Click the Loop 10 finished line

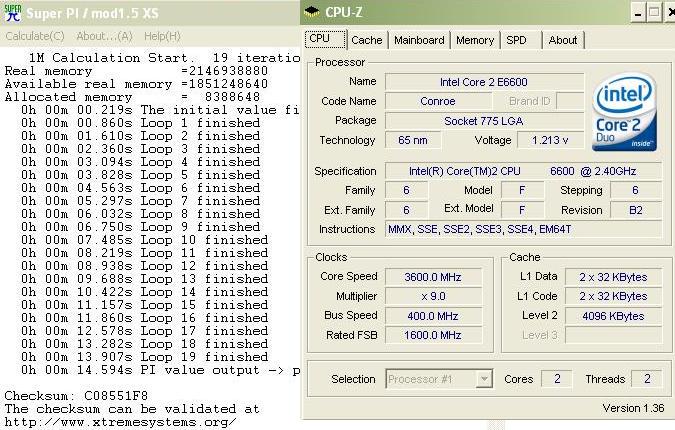click(144, 240)
